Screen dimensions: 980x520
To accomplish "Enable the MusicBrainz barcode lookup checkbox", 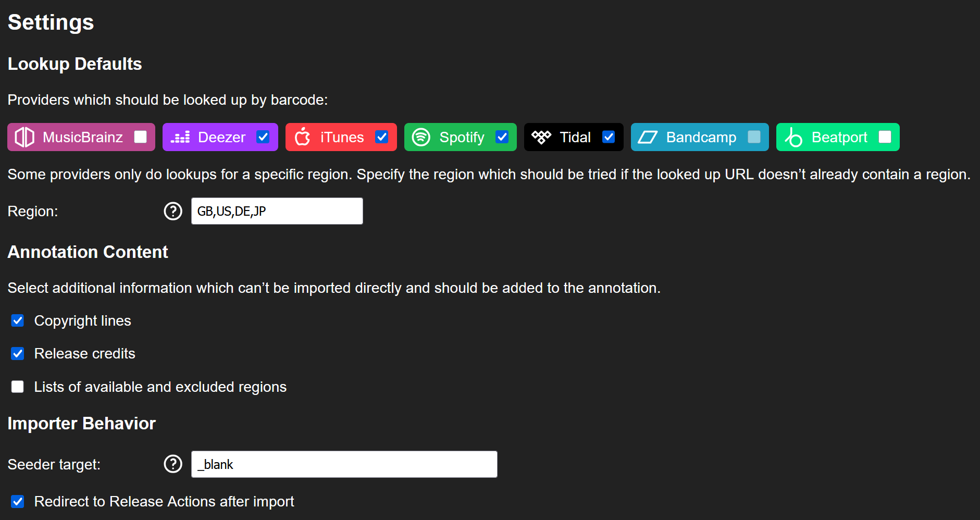I will 141,137.
